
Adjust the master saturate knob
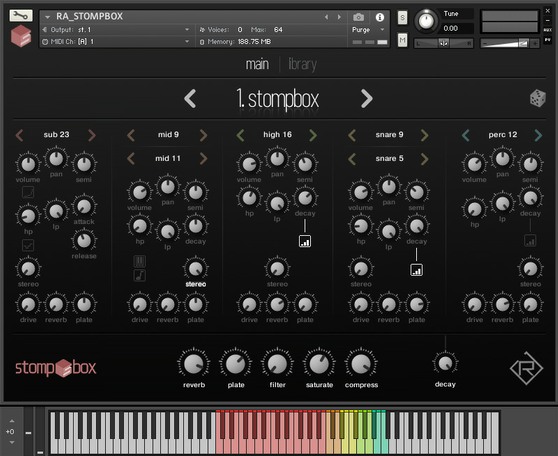click(x=319, y=364)
